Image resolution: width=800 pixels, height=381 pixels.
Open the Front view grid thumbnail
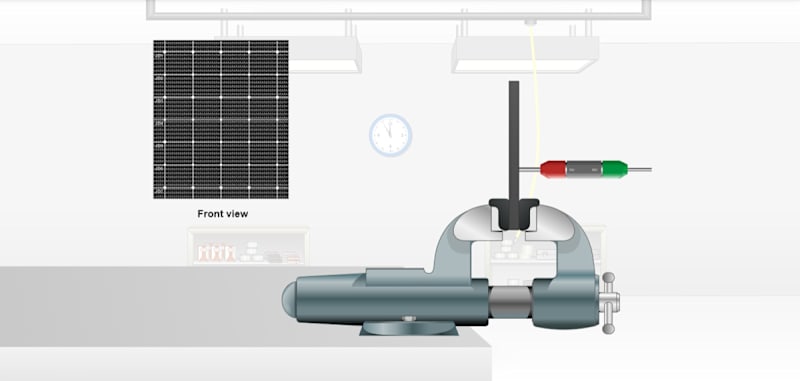coord(221,119)
